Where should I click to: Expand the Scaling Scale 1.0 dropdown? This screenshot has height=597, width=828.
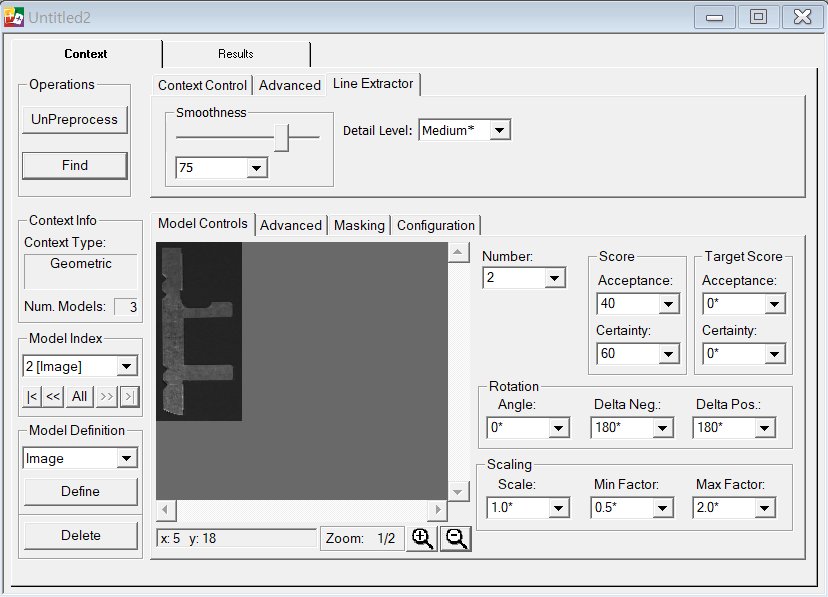point(559,508)
